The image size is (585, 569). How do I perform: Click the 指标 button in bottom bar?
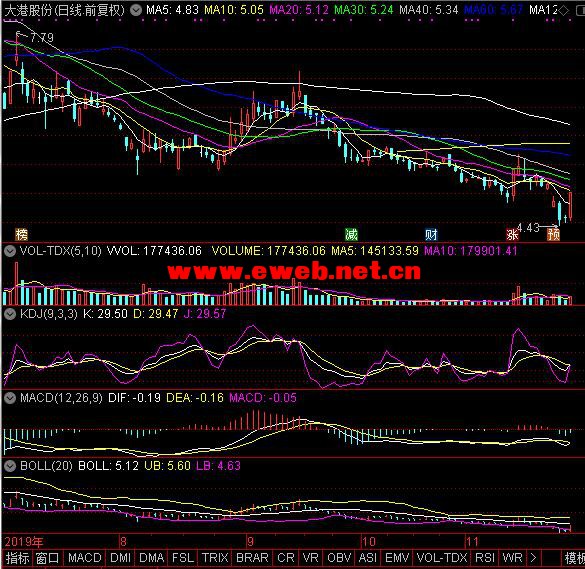pyautogui.click(x=17, y=558)
